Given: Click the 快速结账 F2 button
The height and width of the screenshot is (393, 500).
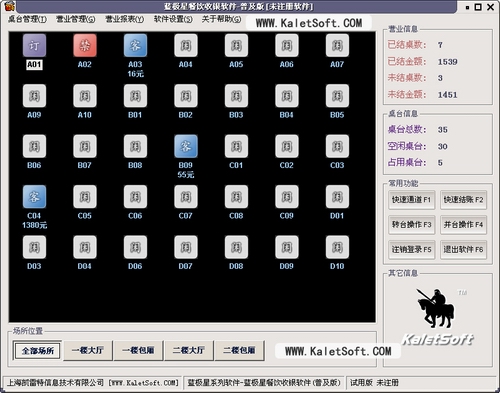Looking at the screenshot, I should click(x=463, y=200).
